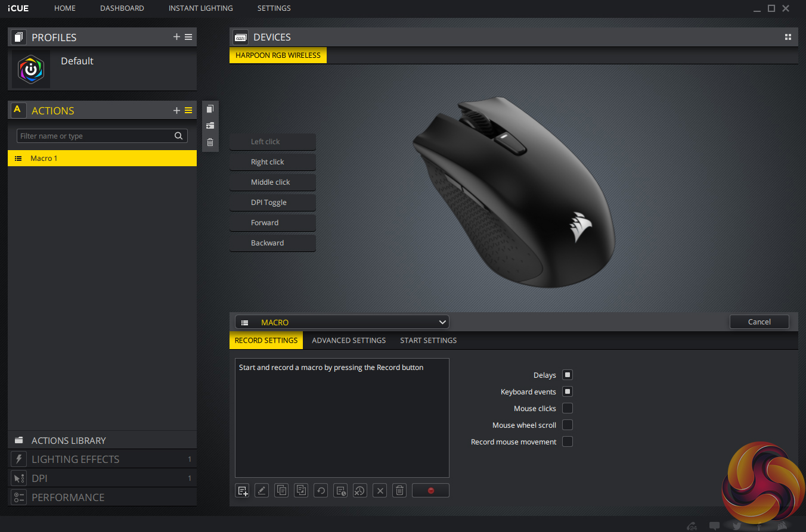
Task: Switch to the Start Settings tab
Action: click(429, 340)
